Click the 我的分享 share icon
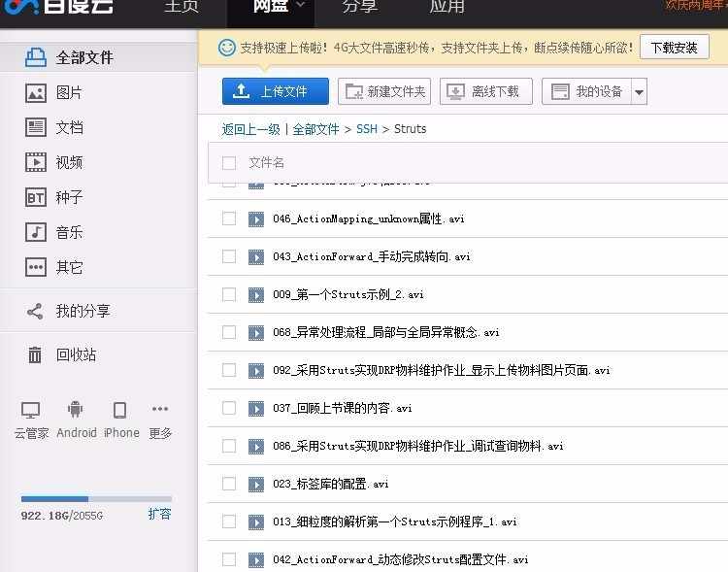This screenshot has width=728, height=572. [x=35, y=312]
